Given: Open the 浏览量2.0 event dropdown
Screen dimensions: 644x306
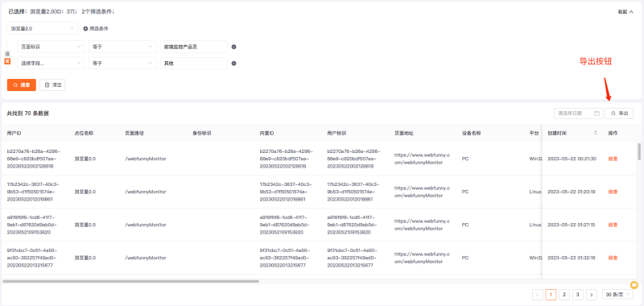Looking at the screenshot, I should click(43, 29).
